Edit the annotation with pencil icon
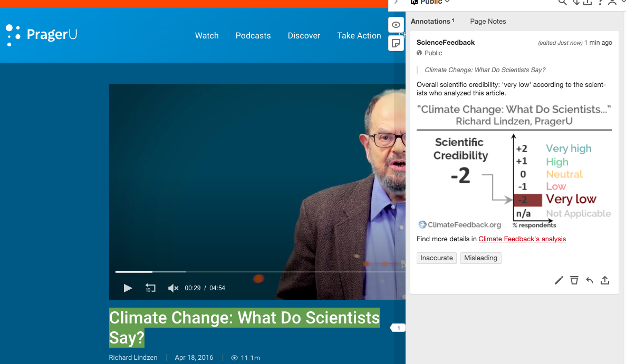The height and width of the screenshot is (364, 626). [558, 280]
